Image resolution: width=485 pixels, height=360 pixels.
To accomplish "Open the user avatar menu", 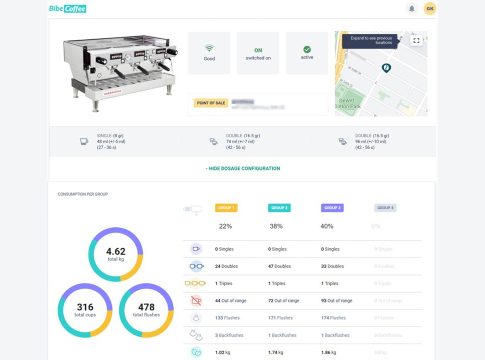I will click(x=430, y=9).
